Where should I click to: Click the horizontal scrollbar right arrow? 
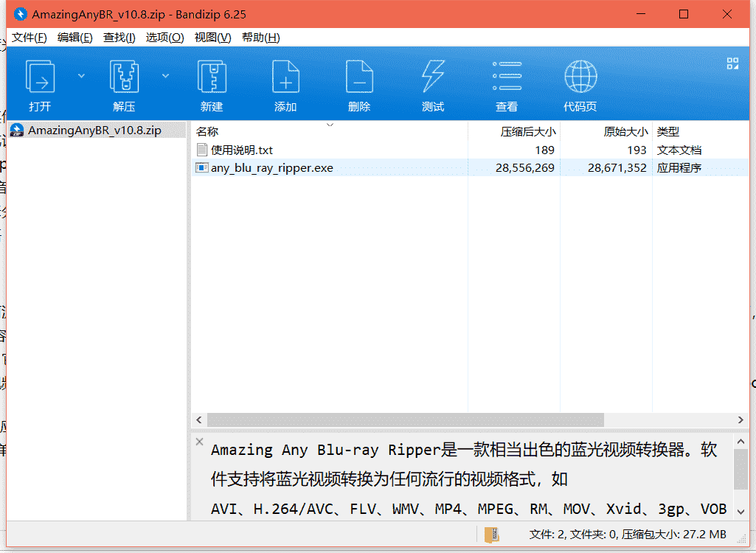[741, 420]
